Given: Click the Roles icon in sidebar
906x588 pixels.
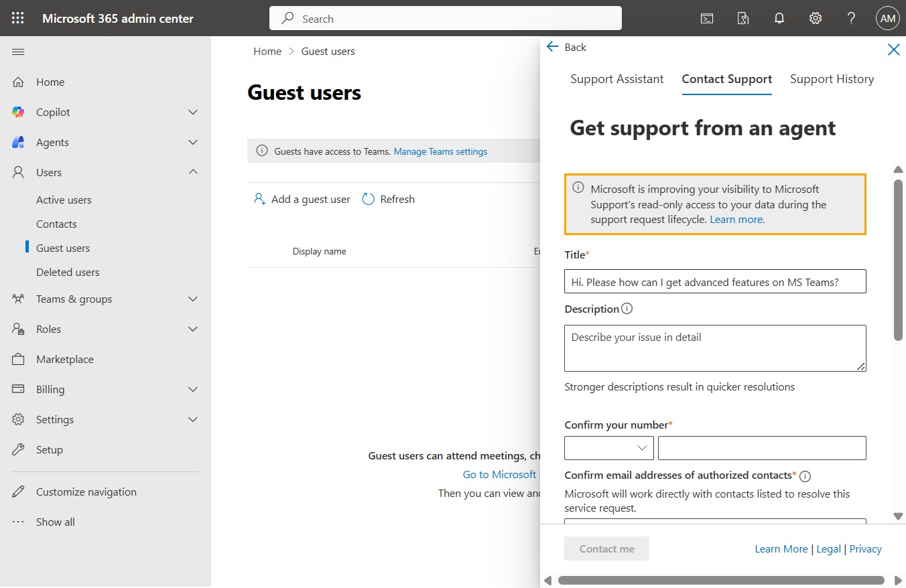Looking at the screenshot, I should tap(18, 329).
